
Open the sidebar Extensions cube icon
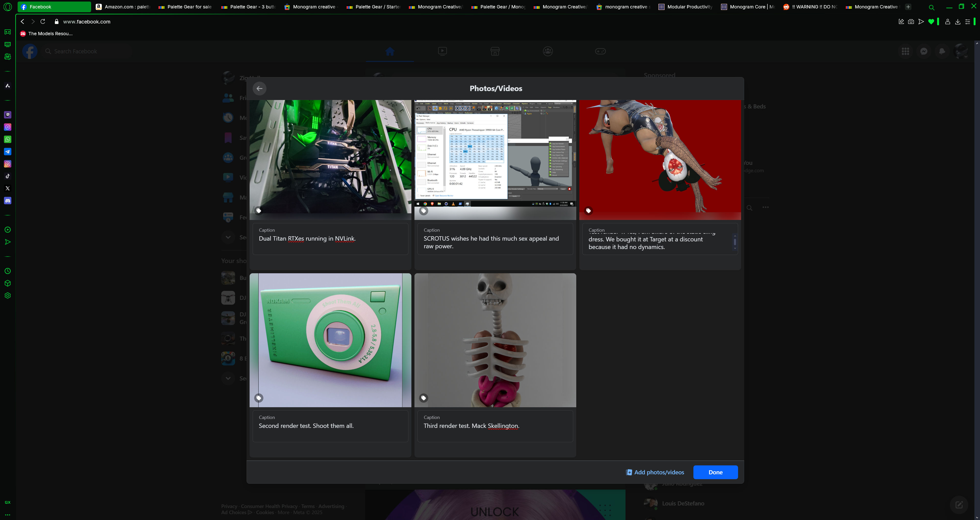point(8,283)
